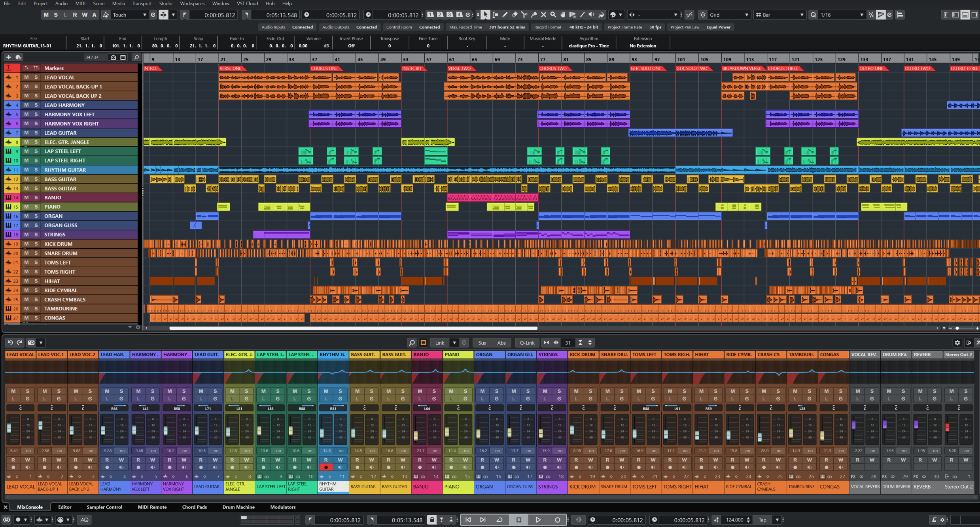Screen dimensions: 980x527
Task: Select the Mute X tool
Action: point(543,15)
